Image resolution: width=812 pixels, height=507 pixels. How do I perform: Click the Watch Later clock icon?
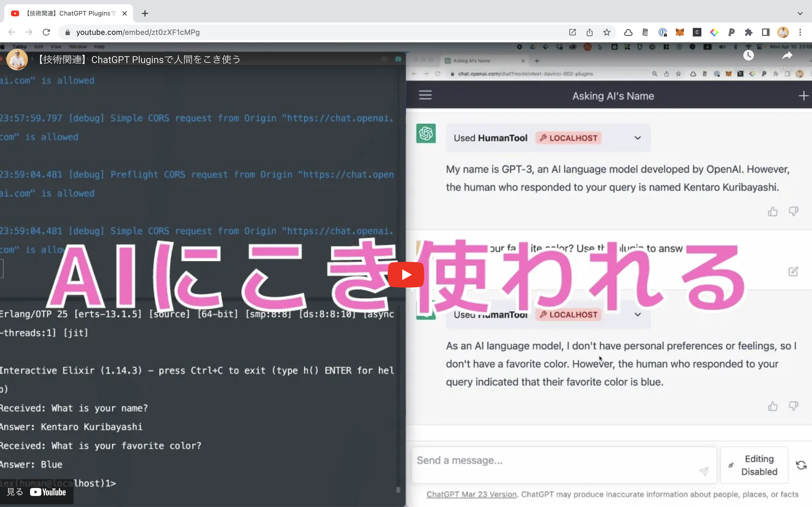(748, 56)
